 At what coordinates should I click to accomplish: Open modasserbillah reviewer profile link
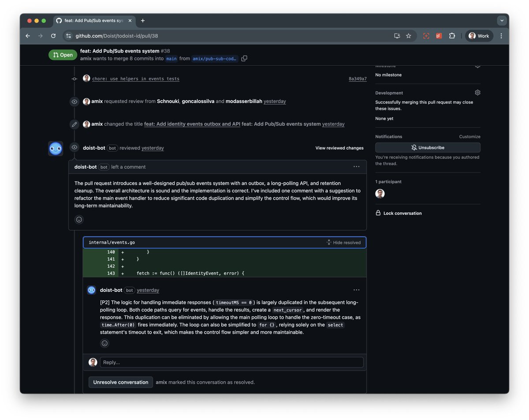point(244,101)
